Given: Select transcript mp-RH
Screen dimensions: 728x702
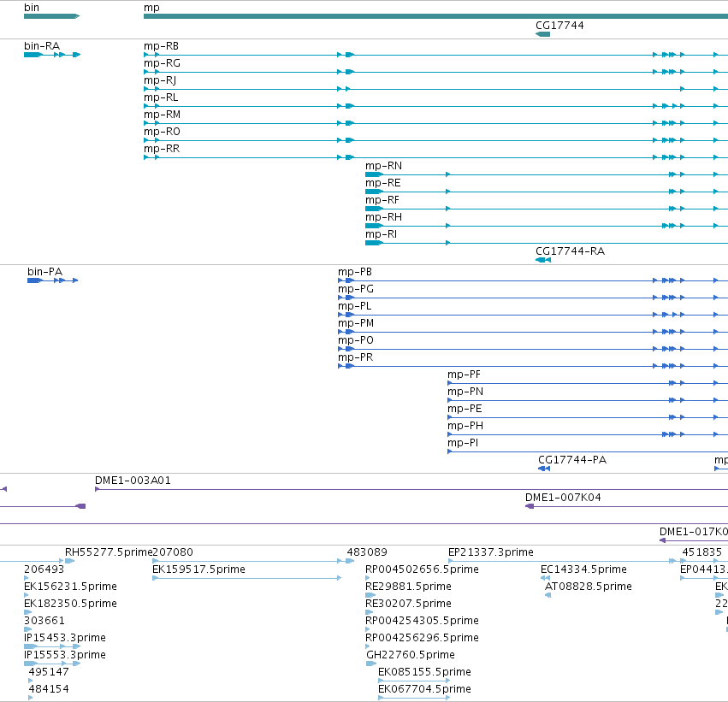Looking at the screenshot, I should pos(547,226).
